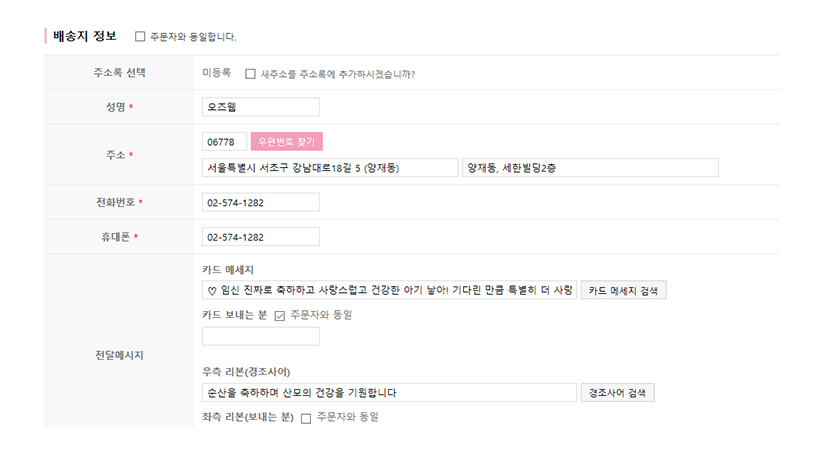Tick 새주소를 주소록에 추가하시겠습니까 checkbox
The width and height of the screenshot is (820, 454).
point(250,74)
